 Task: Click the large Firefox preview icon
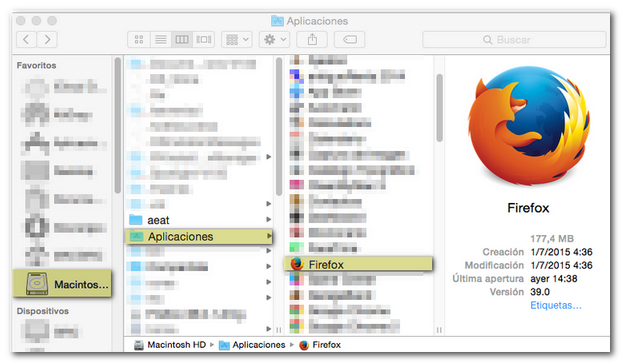[x=529, y=125]
